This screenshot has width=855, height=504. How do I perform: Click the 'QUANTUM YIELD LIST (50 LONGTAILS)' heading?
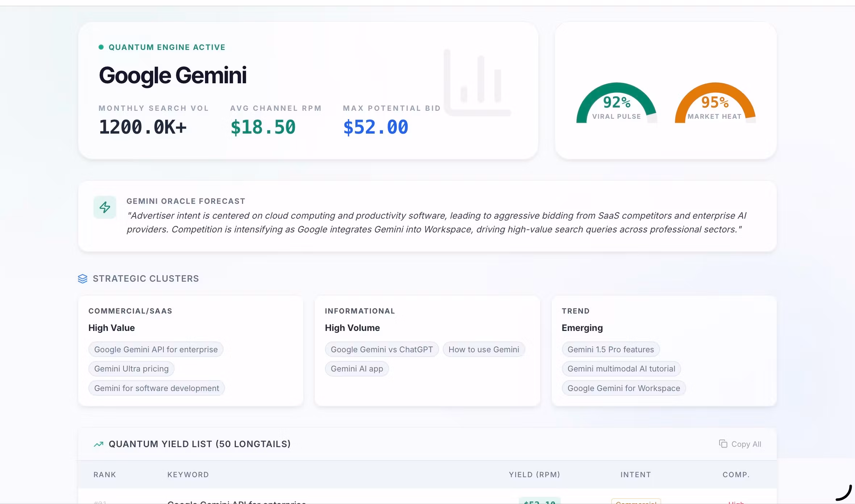point(200,444)
